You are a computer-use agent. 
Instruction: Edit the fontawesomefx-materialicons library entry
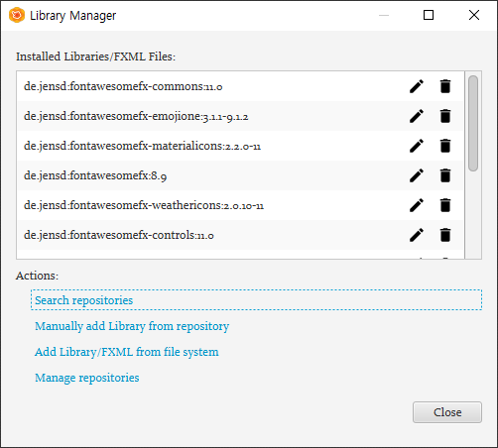(x=417, y=146)
